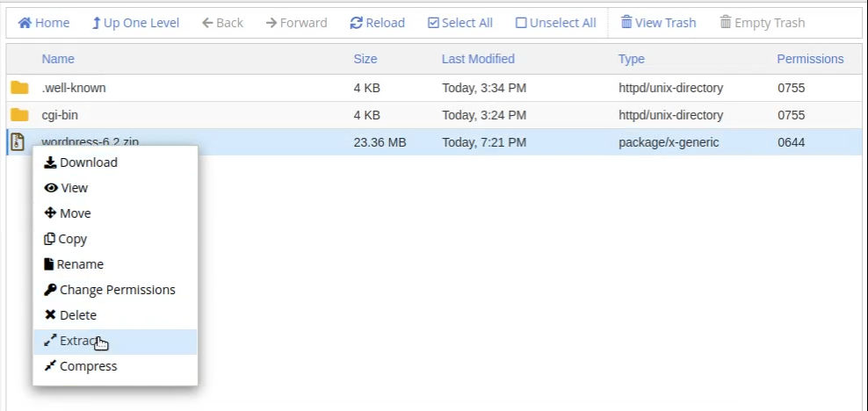Viewport: 868px width, 411px height.
Task: Click the cgi-bin folder icon
Action: [x=19, y=115]
